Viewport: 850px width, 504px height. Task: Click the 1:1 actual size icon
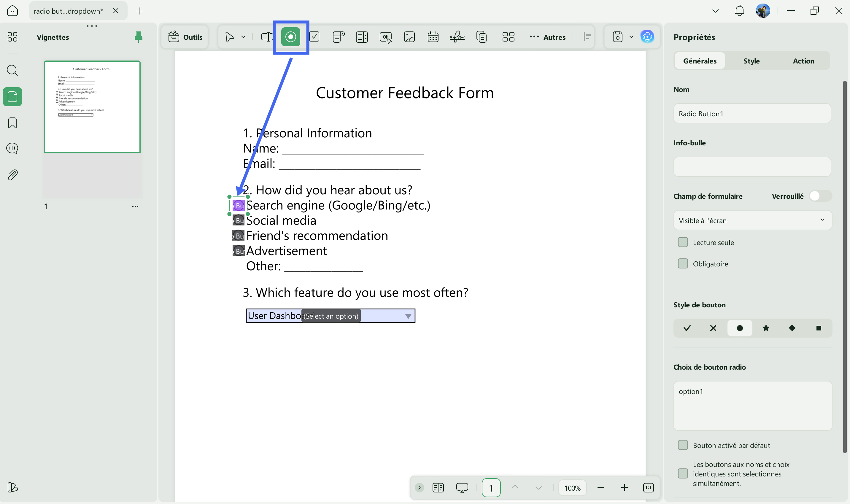(648, 488)
